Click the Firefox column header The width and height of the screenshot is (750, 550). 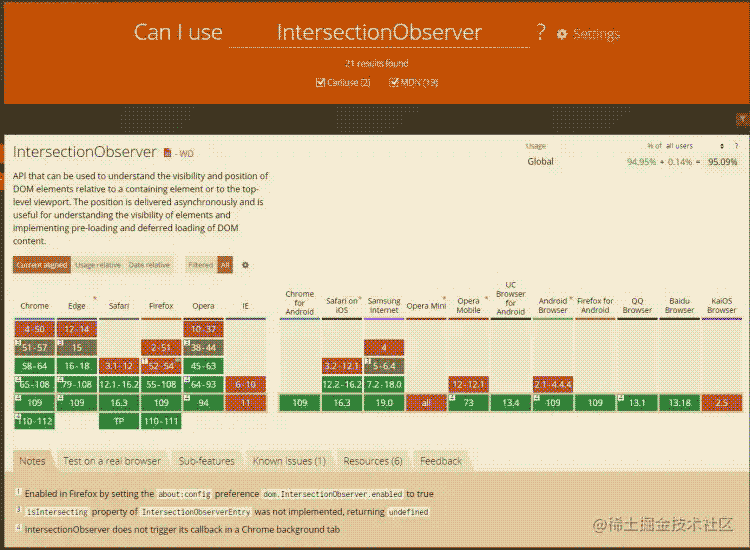pyautogui.click(x=161, y=306)
